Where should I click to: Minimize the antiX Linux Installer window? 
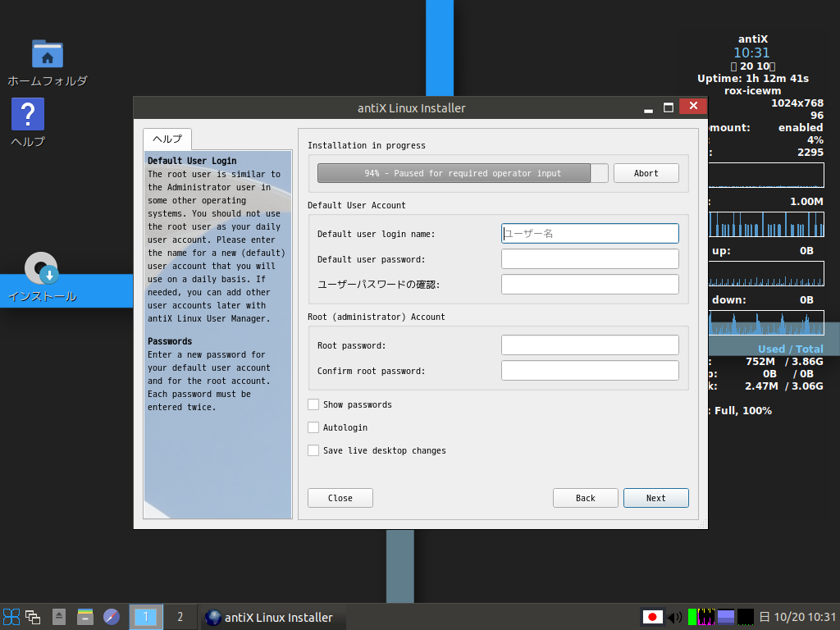[648, 107]
